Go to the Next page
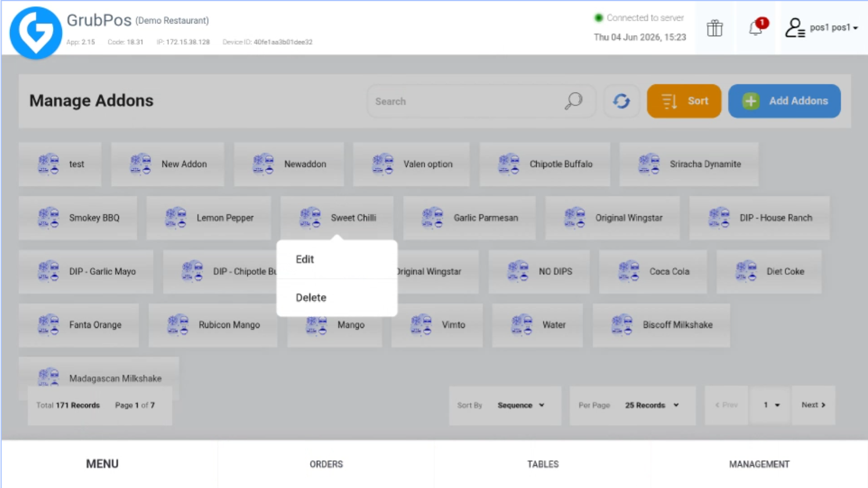868x488 pixels. pos(813,405)
